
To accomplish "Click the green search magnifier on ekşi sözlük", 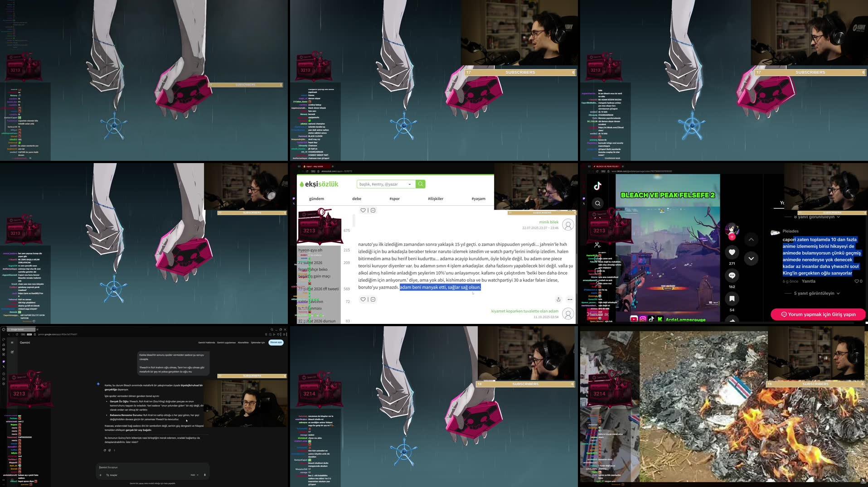I will pos(420,184).
